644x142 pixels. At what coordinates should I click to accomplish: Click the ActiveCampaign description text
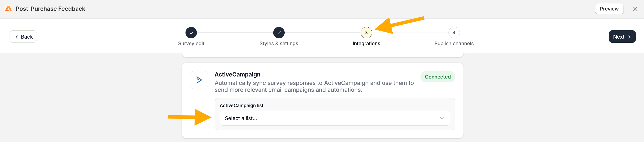[314, 86]
